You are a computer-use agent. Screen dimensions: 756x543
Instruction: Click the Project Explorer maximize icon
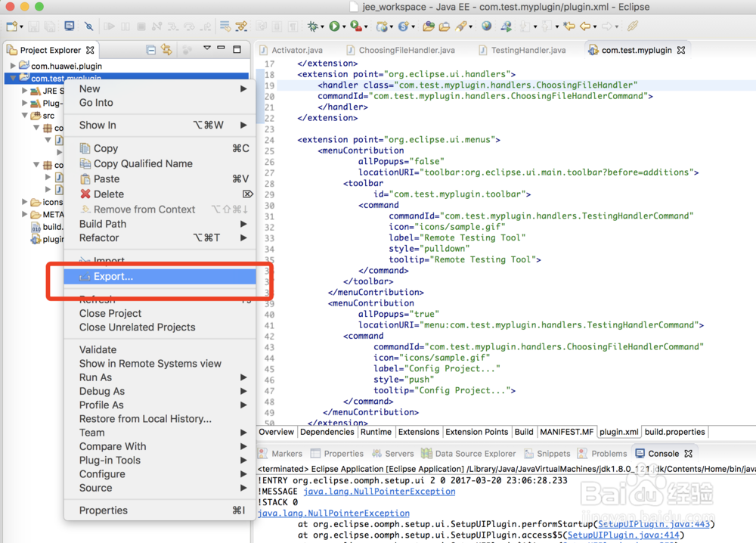coord(237,49)
